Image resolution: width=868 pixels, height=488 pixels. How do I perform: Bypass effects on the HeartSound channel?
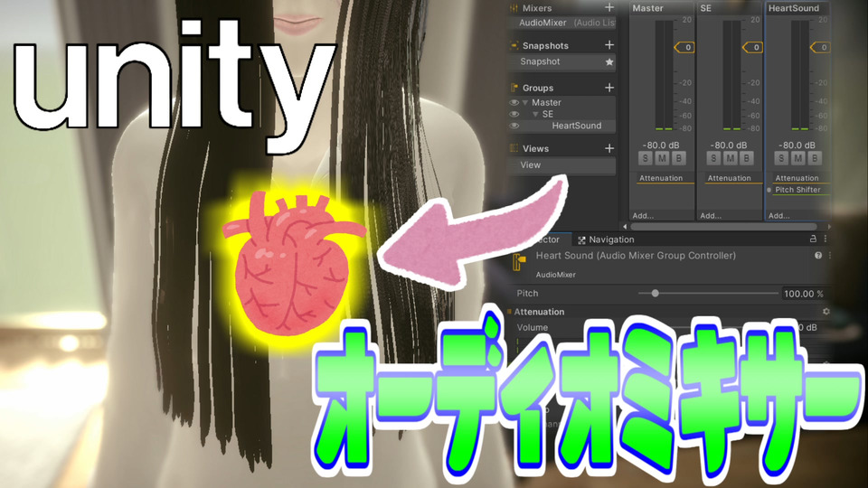click(815, 158)
